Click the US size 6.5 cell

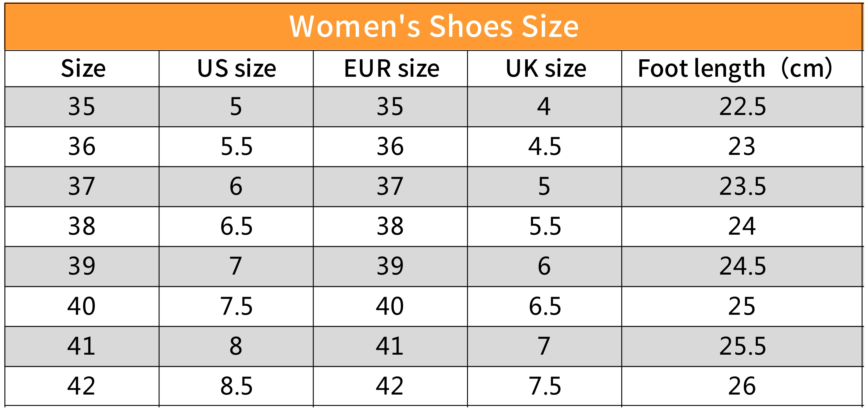(236, 226)
